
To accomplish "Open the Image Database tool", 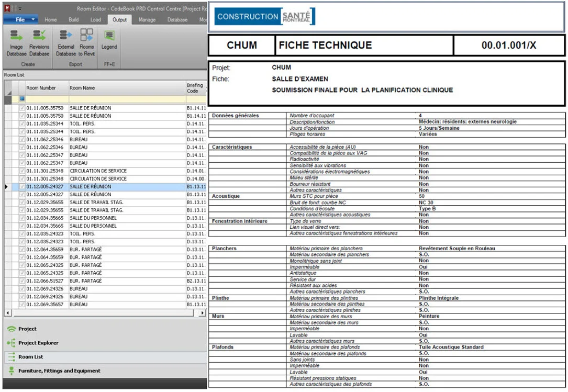I will pos(16,43).
